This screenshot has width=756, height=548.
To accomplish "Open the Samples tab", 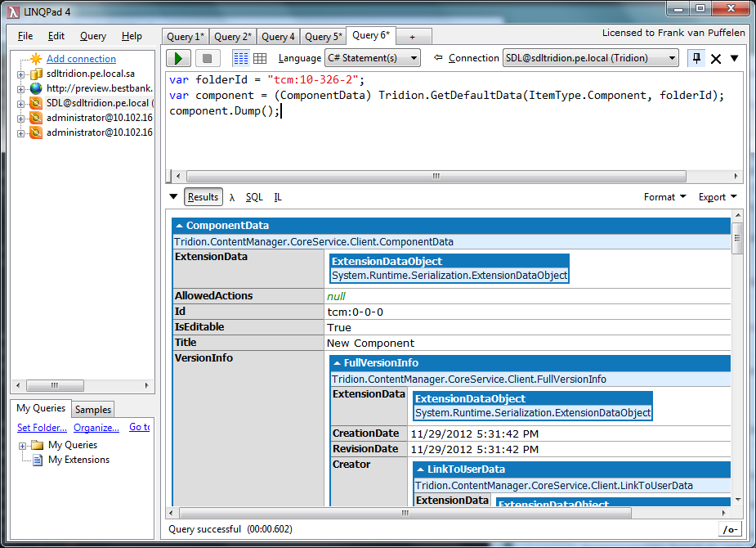I will tap(92, 409).
